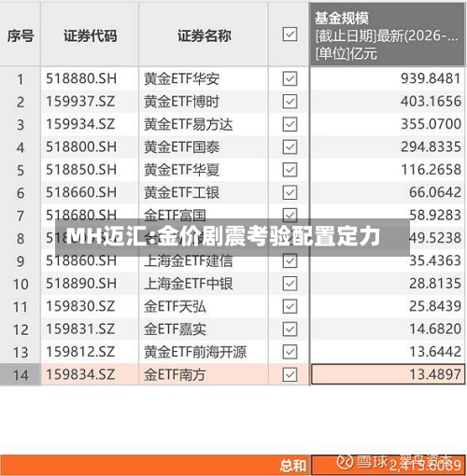The height and width of the screenshot is (476, 467).
Task: Click the highlighted value cell 13.4897
Action: coord(388,374)
